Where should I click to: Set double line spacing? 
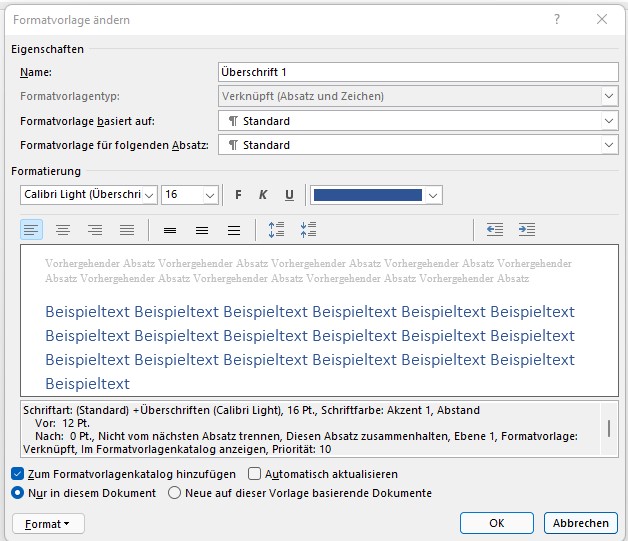click(234, 230)
